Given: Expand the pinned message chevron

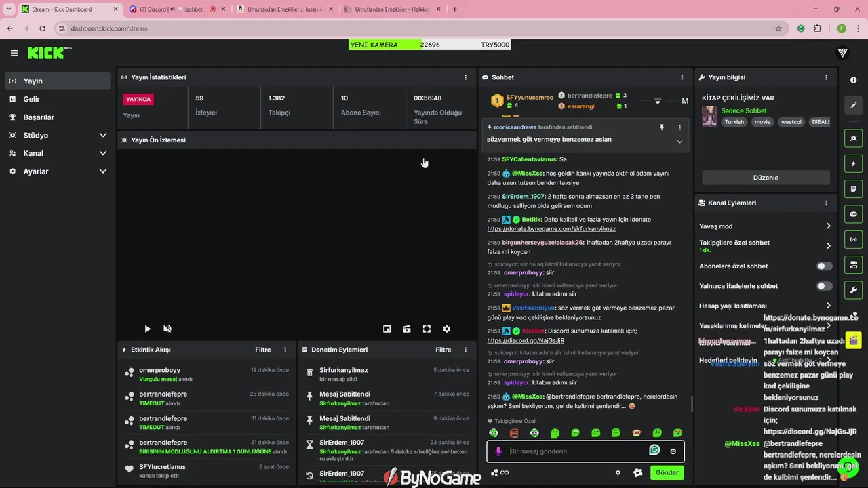Looking at the screenshot, I should tap(679, 142).
